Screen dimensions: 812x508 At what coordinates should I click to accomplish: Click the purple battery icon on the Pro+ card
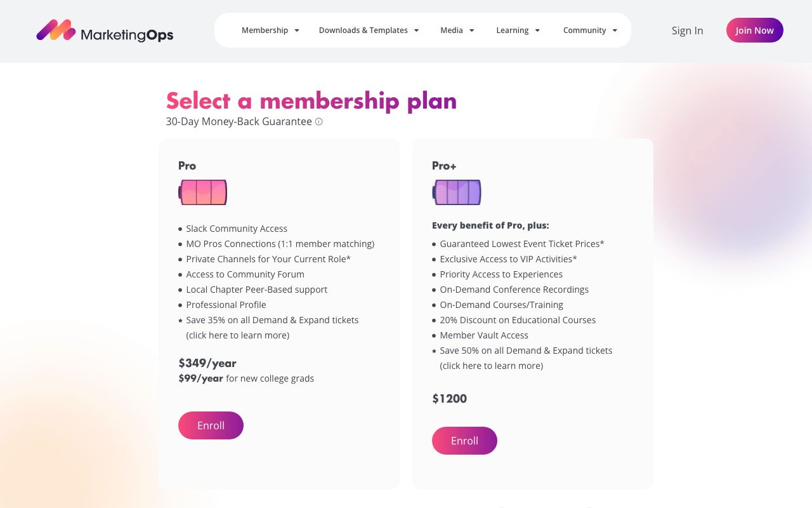(x=457, y=192)
